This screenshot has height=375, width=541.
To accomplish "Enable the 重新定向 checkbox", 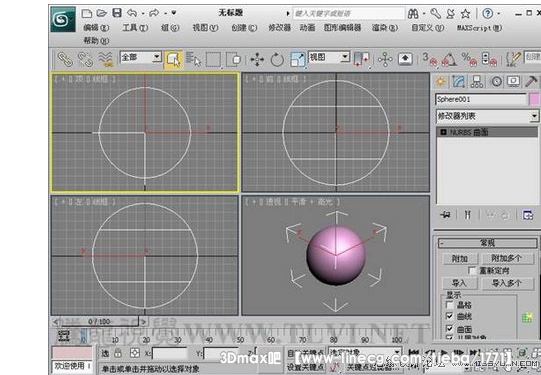I will 472,271.
